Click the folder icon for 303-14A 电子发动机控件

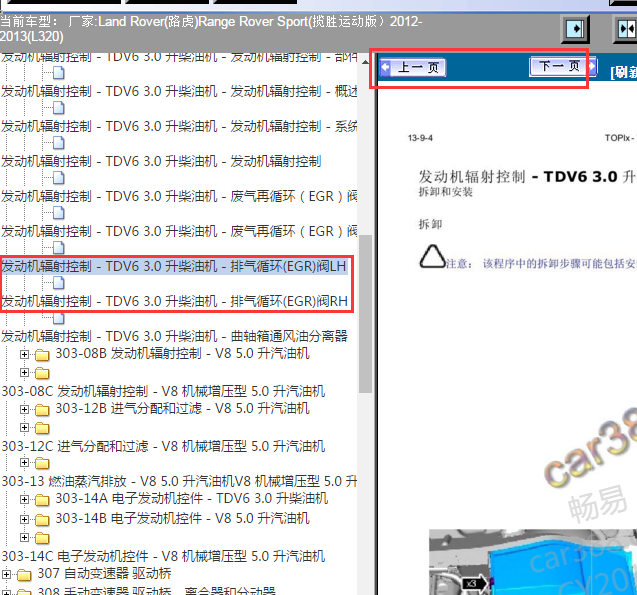(x=42, y=500)
